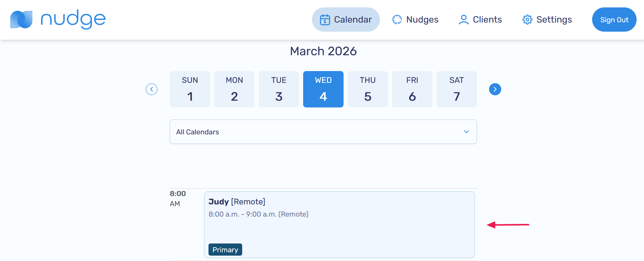Select Saturday March 7
Viewport: 644px width, 261px height.
tap(457, 89)
